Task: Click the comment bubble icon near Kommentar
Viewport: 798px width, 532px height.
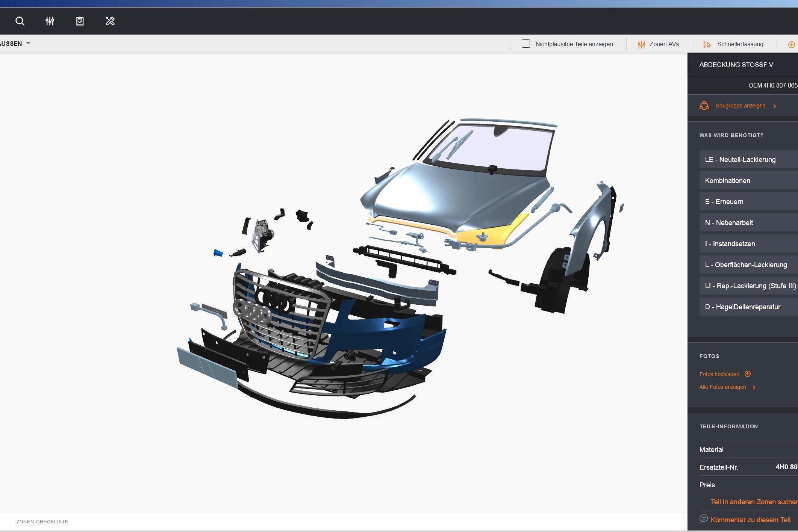Action: pyautogui.click(x=703, y=518)
